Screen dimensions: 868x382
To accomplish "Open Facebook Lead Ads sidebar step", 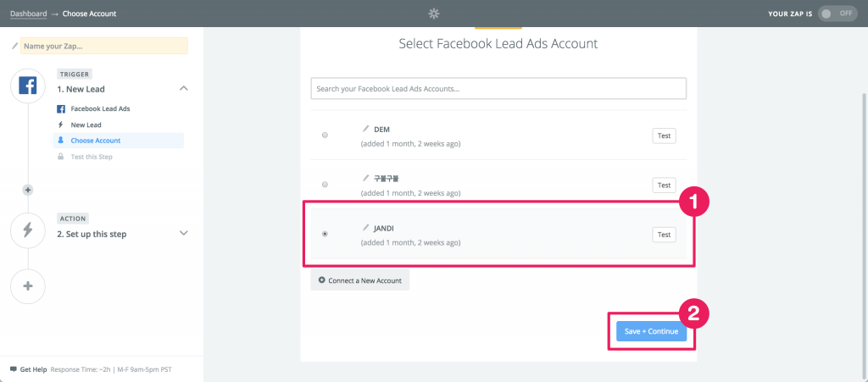I will coord(100,109).
